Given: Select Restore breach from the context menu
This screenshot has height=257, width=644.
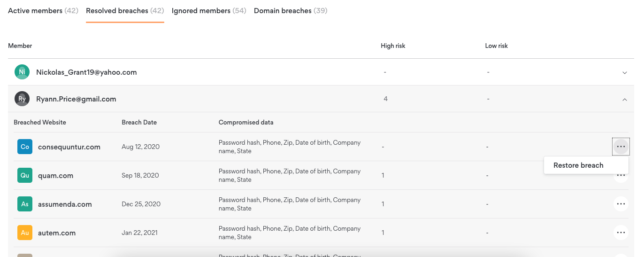Looking at the screenshot, I should click(578, 165).
